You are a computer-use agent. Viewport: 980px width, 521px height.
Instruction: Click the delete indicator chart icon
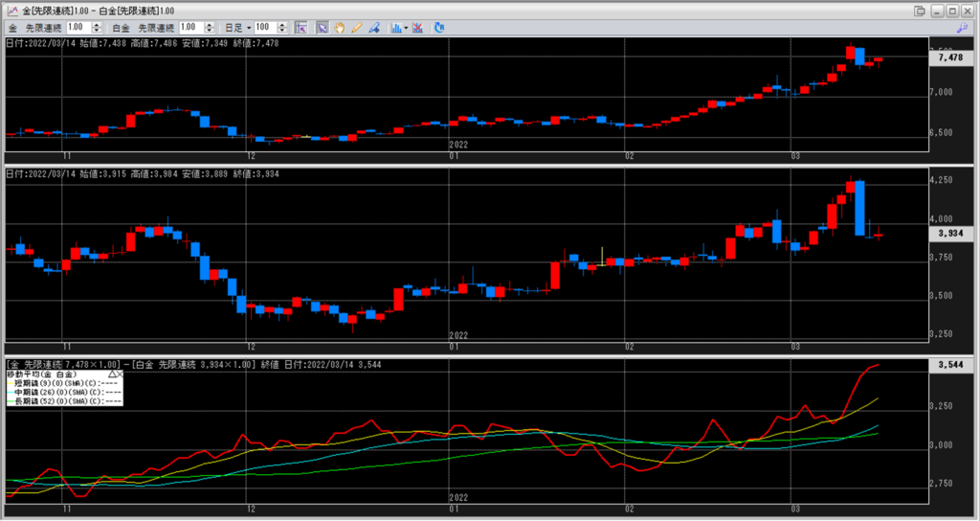(x=418, y=28)
